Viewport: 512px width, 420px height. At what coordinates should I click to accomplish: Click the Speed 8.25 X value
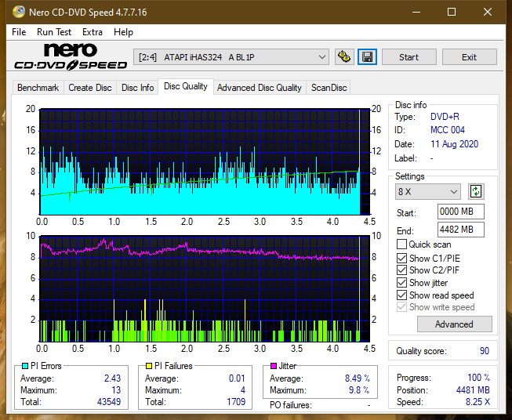[478, 402]
